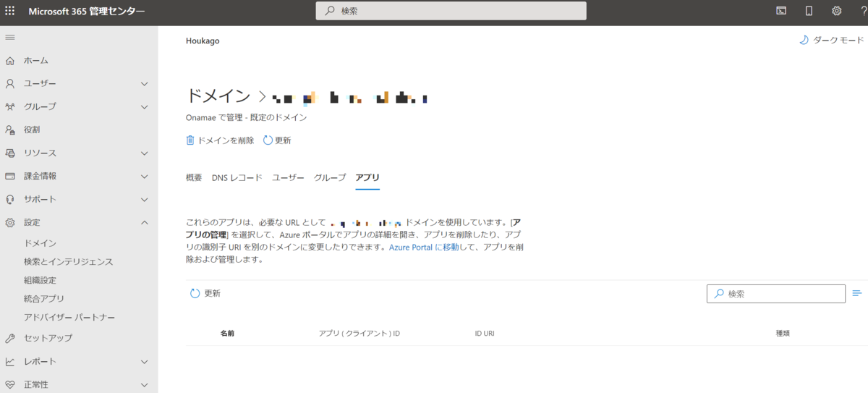The height and width of the screenshot is (393, 868).
Task: Open the help question mark icon
Action: [x=864, y=11]
